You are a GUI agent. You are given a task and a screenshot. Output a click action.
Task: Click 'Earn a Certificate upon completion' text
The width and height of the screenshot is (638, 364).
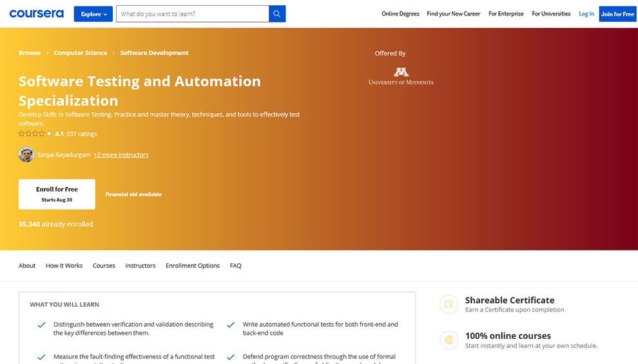coord(515,310)
